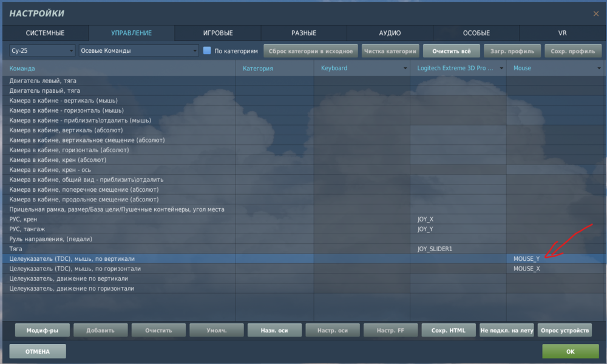Switch to the ИГРОВЫЕ tab
Viewport: 607px width, 364px height.
218,33
